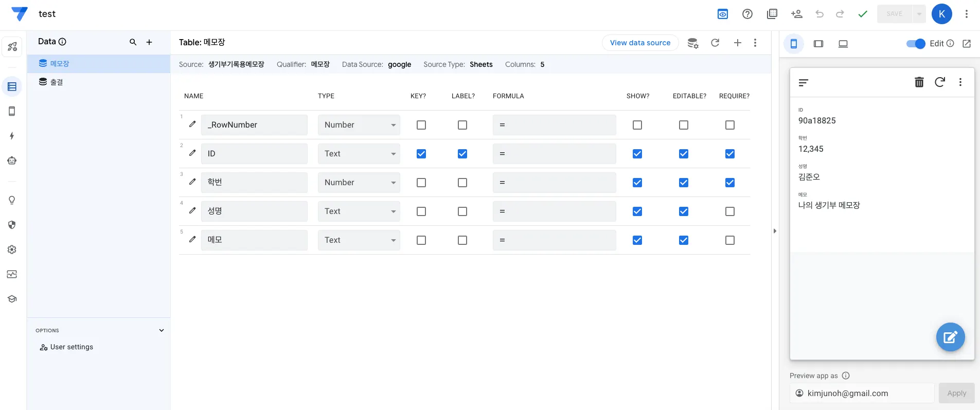
Task: Click the formula field for 성명 column
Action: point(554,211)
